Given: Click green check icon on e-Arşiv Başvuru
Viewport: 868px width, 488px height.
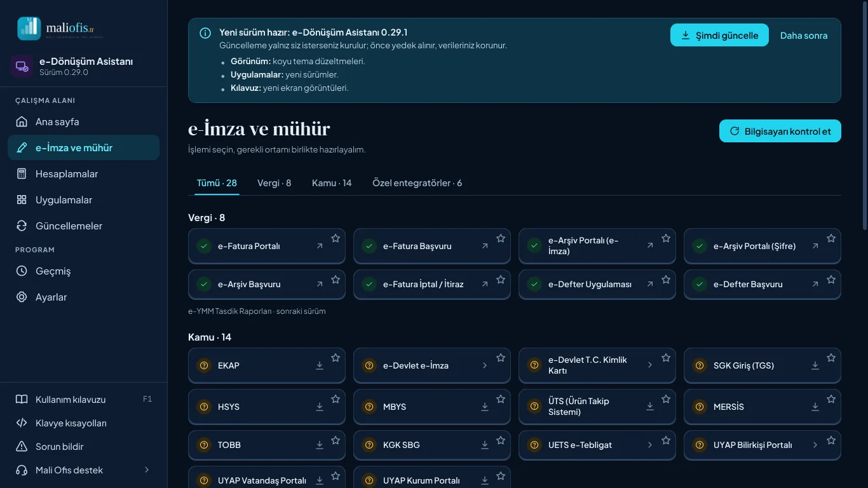Looking at the screenshot, I should [204, 284].
